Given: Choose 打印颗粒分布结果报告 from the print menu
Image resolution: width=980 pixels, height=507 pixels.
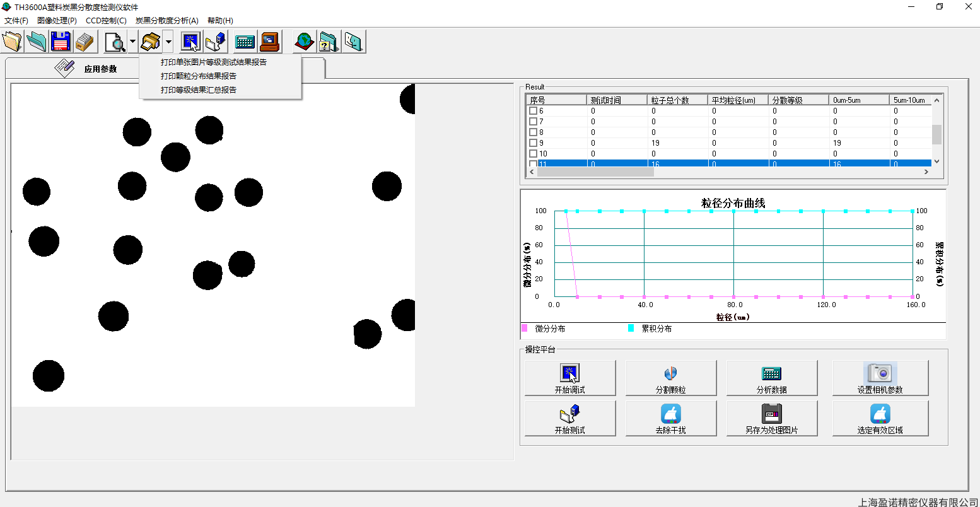Looking at the screenshot, I should [x=199, y=76].
